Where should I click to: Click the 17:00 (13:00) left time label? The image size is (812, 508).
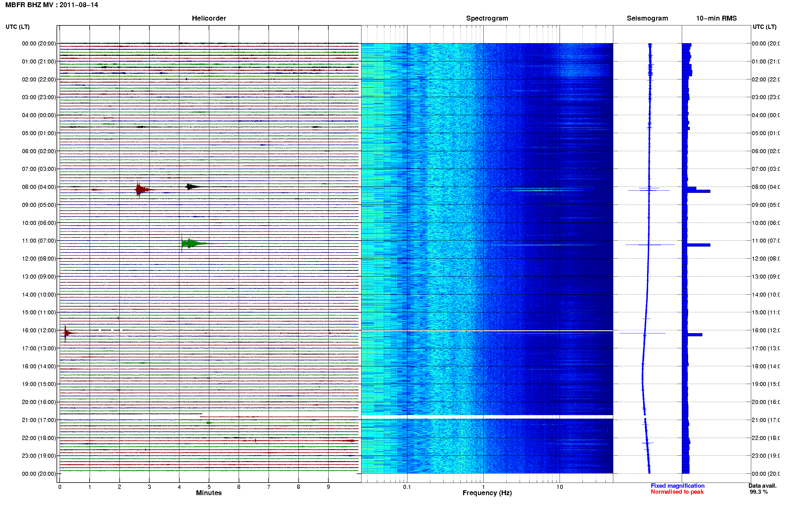point(39,348)
